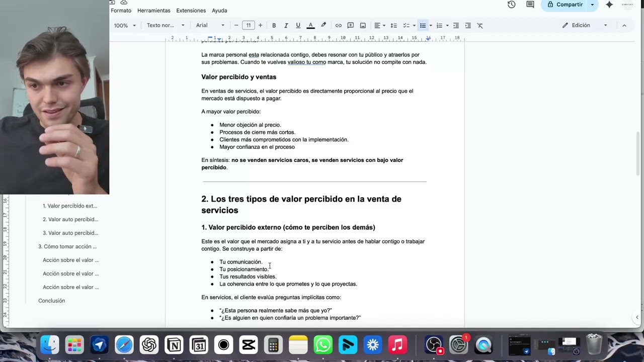Image resolution: width=644 pixels, height=362 pixels.
Task: Toggle the numbered list
Action: coord(439,26)
